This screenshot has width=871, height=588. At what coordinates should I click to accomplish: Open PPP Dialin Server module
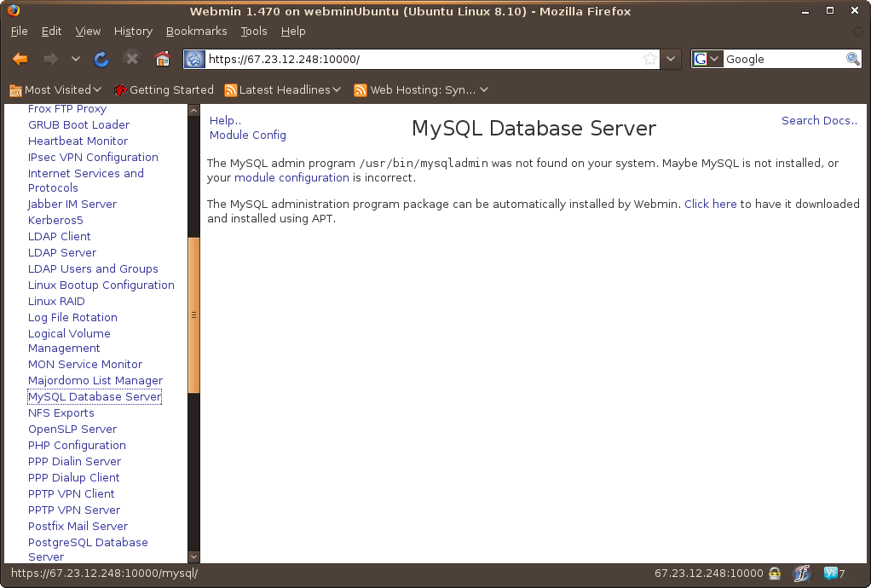point(74,461)
